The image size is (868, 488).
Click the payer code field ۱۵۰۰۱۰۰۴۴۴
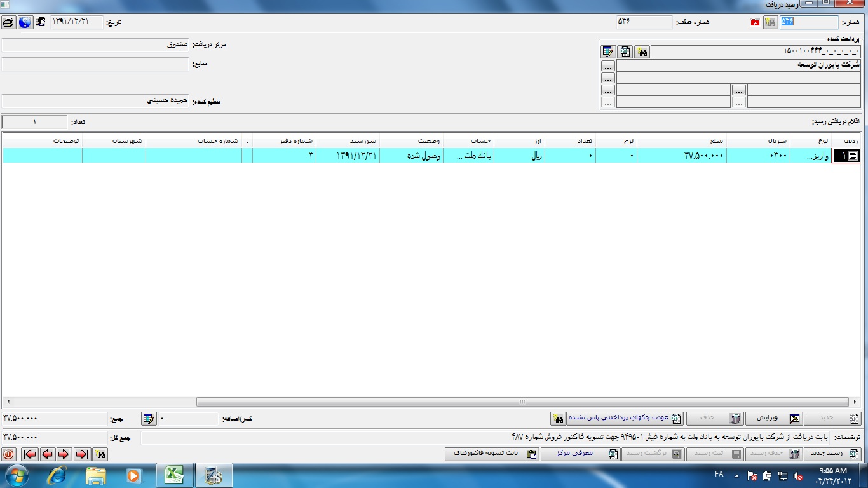pyautogui.click(x=756, y=52)
